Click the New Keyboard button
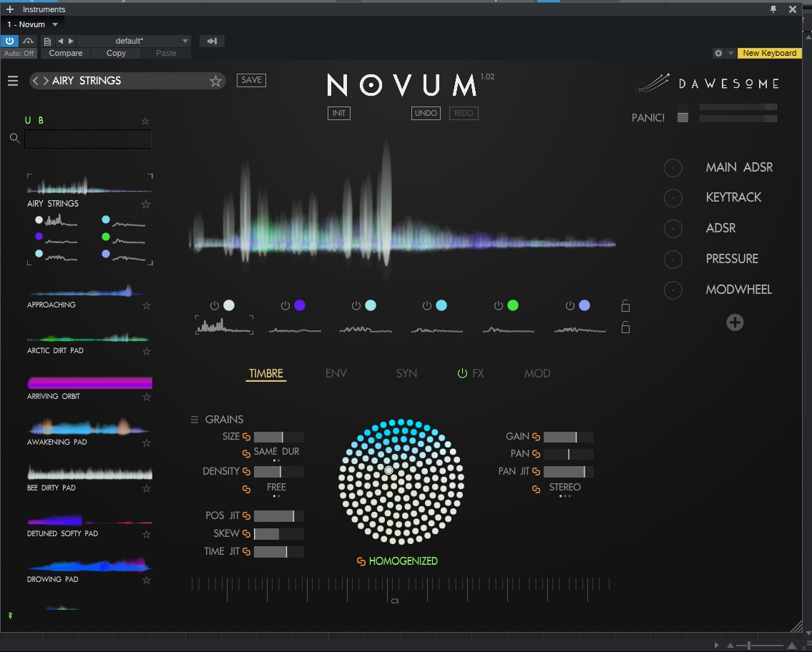Image resolution: width=812 pixels, height=652 pixels. (x=770, y=53)
